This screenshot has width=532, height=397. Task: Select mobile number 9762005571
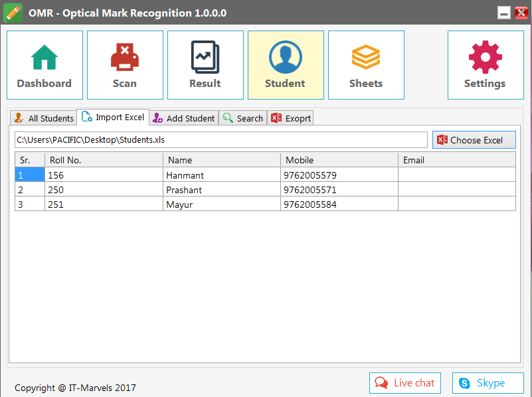[x=339, y=189]
